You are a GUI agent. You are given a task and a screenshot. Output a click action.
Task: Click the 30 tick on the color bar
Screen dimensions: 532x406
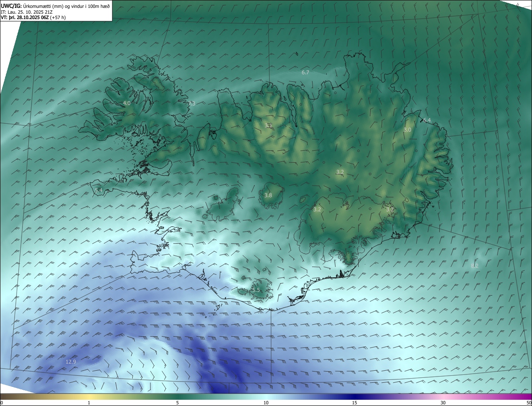443,403
